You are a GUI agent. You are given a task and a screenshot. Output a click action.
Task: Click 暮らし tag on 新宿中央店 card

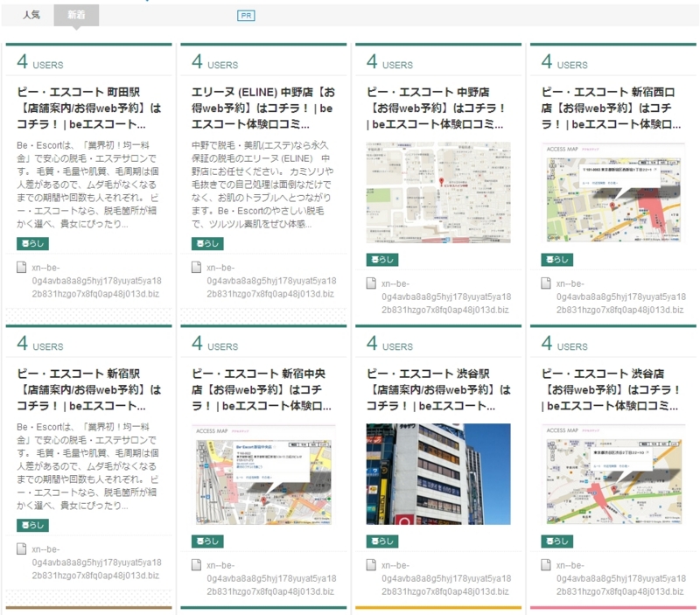[207, 541]
